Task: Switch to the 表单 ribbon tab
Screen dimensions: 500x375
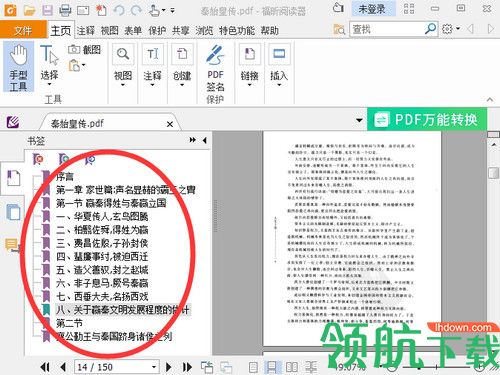Action: coord(133,31)
